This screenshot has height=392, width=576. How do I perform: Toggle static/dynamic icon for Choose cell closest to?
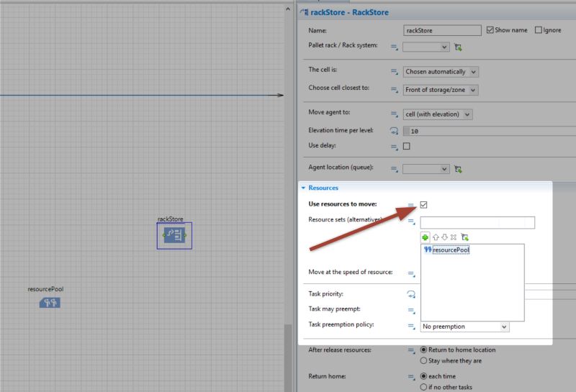(x=394, y=90)
